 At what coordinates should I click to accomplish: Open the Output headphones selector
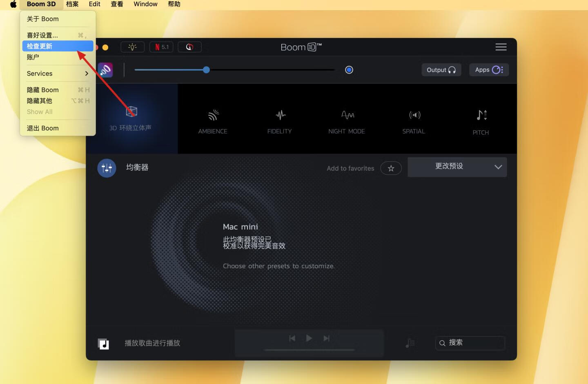[x=441, y=70]
